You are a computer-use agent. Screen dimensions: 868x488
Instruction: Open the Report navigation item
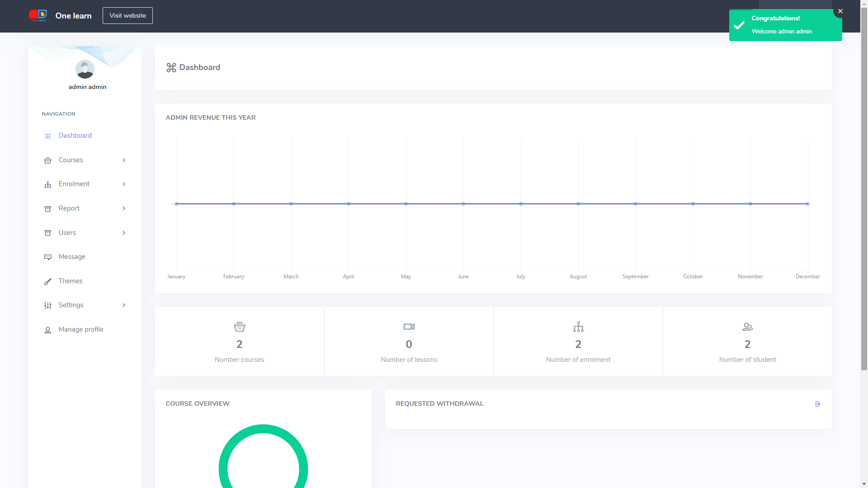[69, 208]
